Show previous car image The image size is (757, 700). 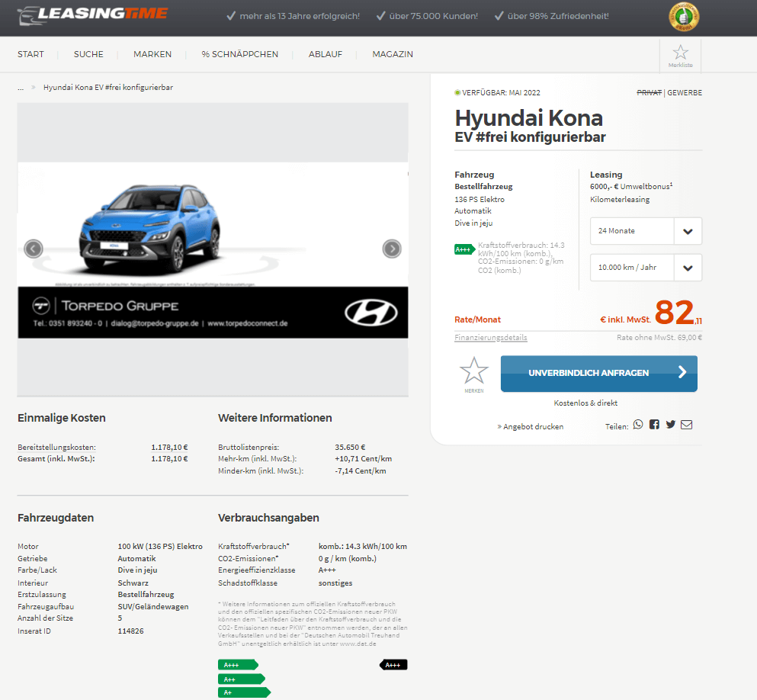34,249
